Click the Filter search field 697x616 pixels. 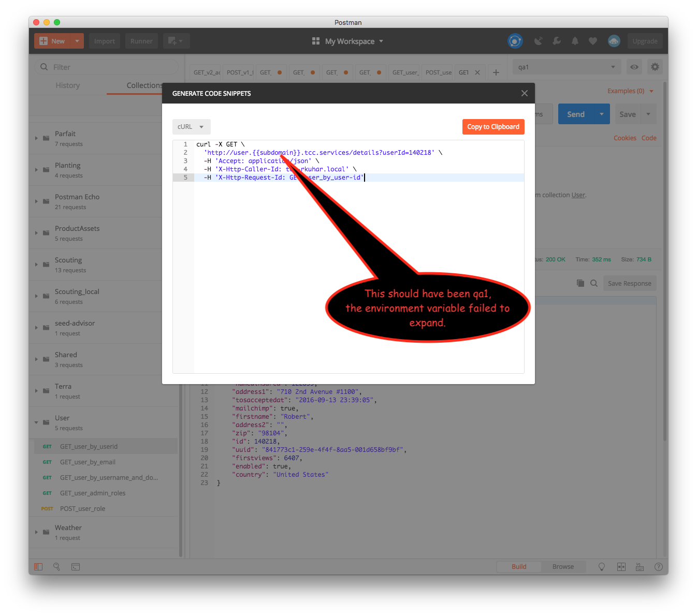coord(106,67)
